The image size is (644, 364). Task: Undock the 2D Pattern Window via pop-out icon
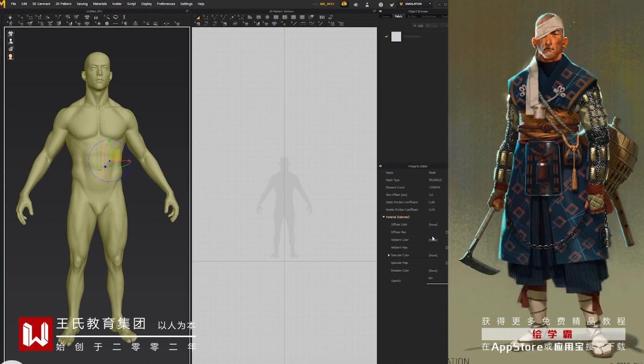[375, 11]
